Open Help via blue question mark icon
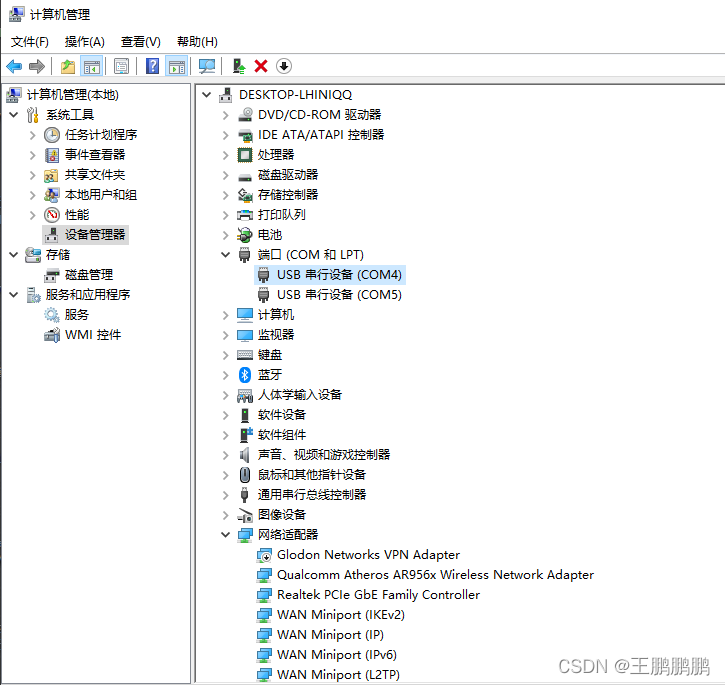Screen dimensions: 725x685 [152, 67]
